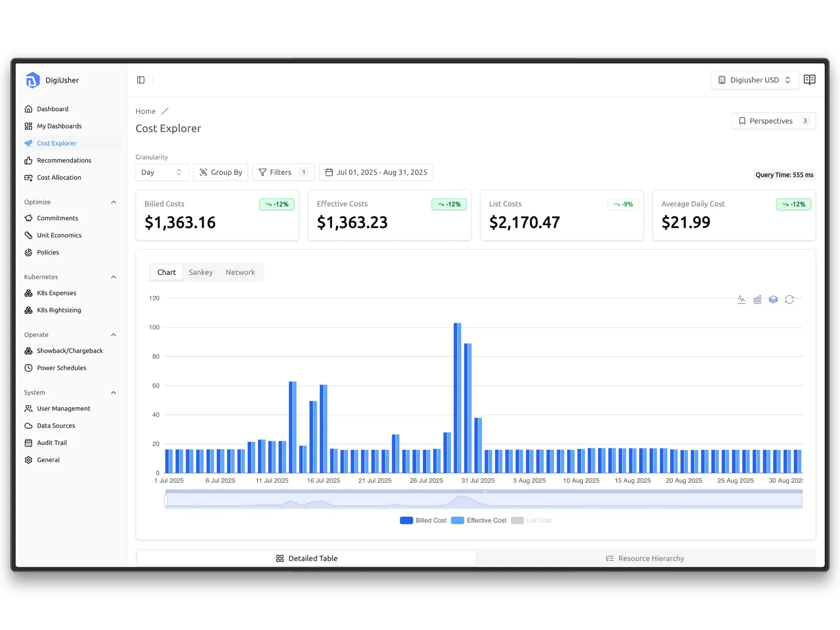
Task: Switch the chart to bar view
Action: click(x=757, y=299)
